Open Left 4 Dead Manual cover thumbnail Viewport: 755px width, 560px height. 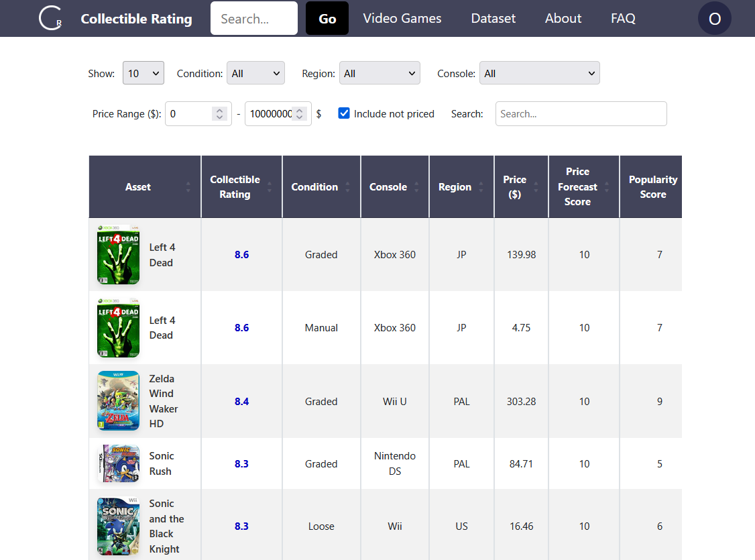(119, 327)
